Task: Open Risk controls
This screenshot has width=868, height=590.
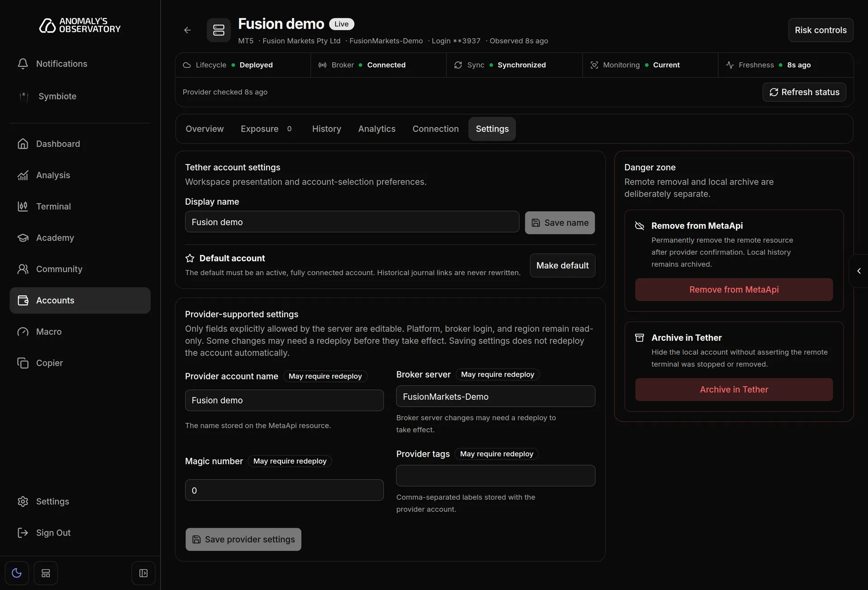Action: coord(821,30)
